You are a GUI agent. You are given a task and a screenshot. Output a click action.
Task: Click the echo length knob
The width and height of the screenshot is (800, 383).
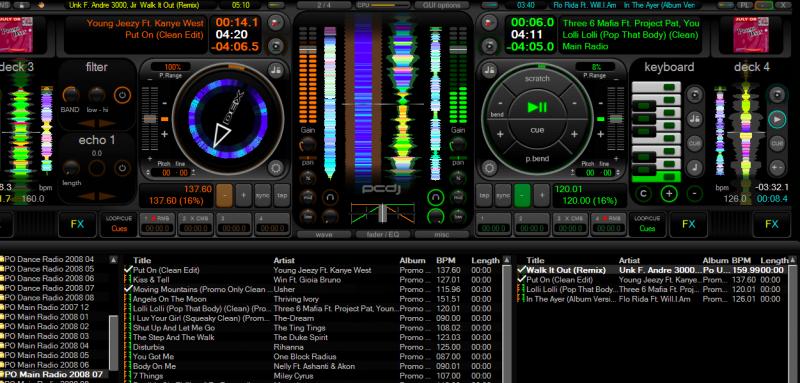coord(71,168)
